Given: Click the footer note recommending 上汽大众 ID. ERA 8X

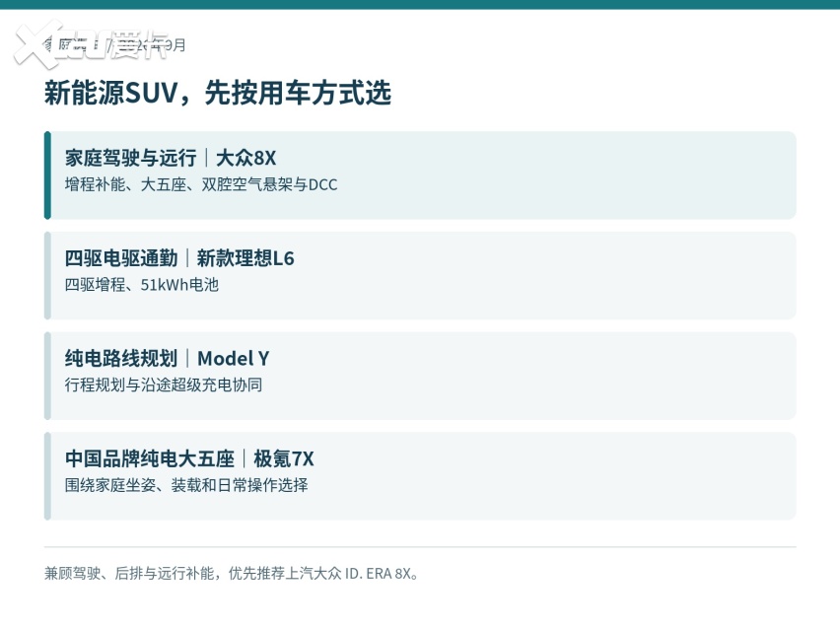Looking at the screenshot, I should (232, 574).
